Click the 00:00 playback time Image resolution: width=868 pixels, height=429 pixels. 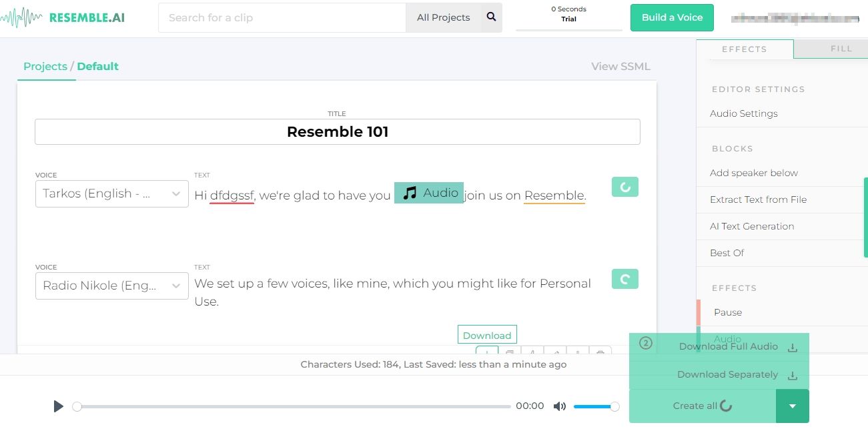[x=530, y=406]
